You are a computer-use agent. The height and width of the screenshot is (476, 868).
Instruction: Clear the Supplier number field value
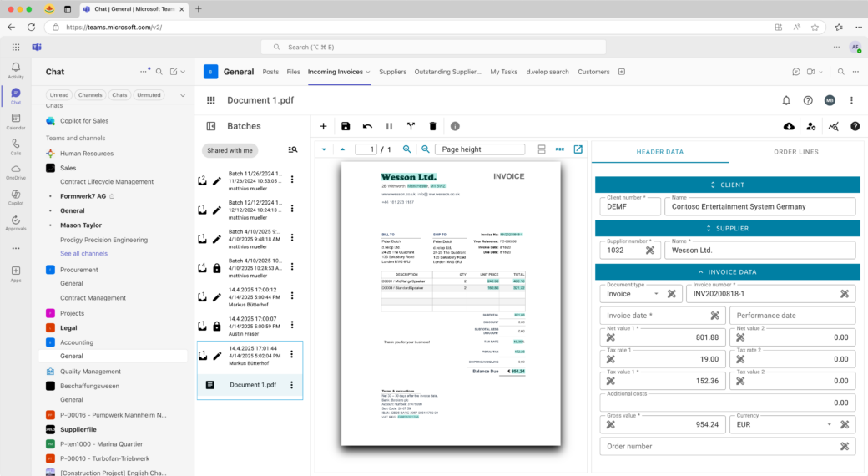pyautogui.click(x=650, y=251)
